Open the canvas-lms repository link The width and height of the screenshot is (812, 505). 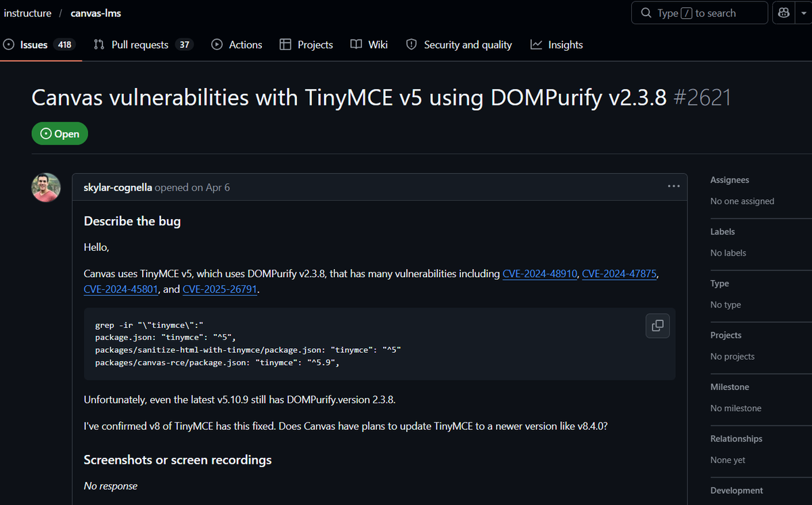point(95,13)
